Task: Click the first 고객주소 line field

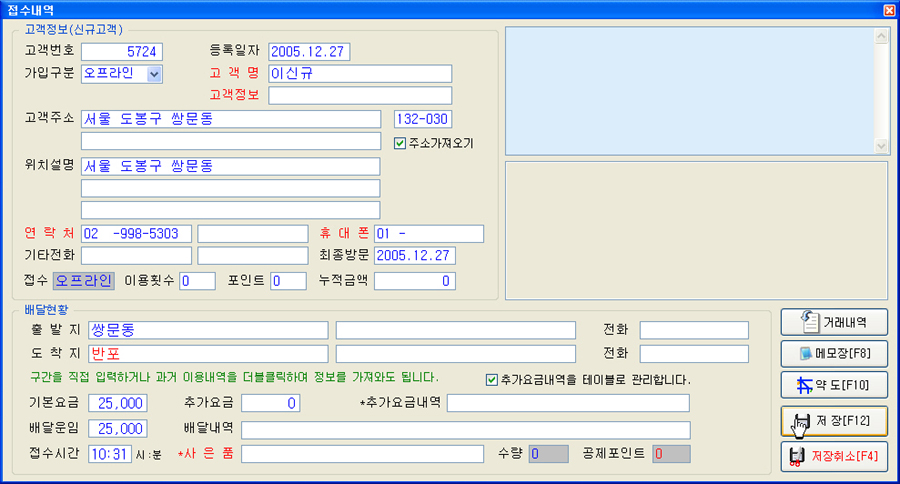Action: (x=231, y=119)
